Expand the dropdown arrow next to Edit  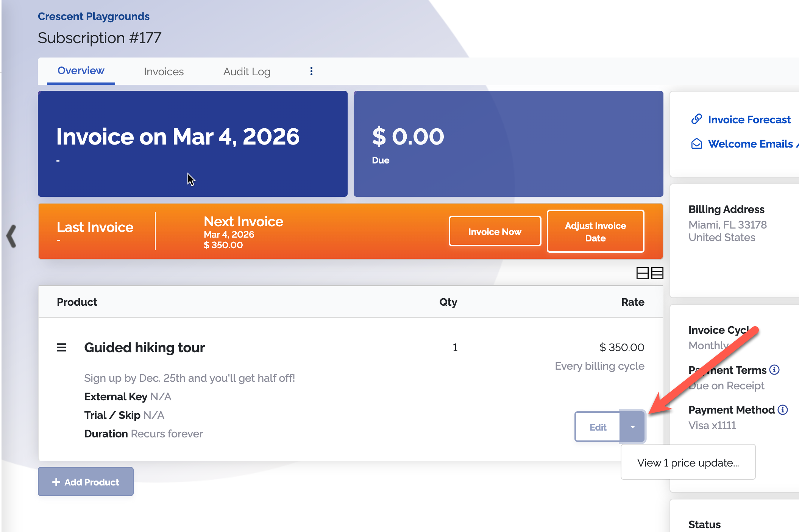pyautogui.click(x=632, y=427)
